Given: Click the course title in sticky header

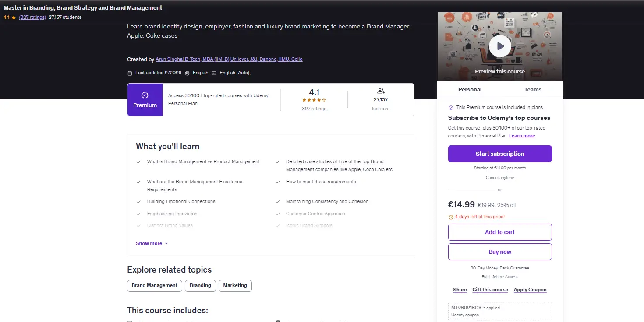Looking at the screenshot, I should 83,8.
